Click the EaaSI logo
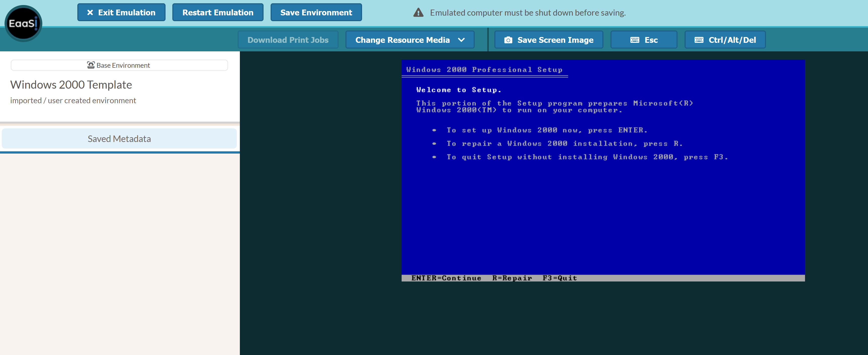 pyautogui.click(x=23, y=24)
